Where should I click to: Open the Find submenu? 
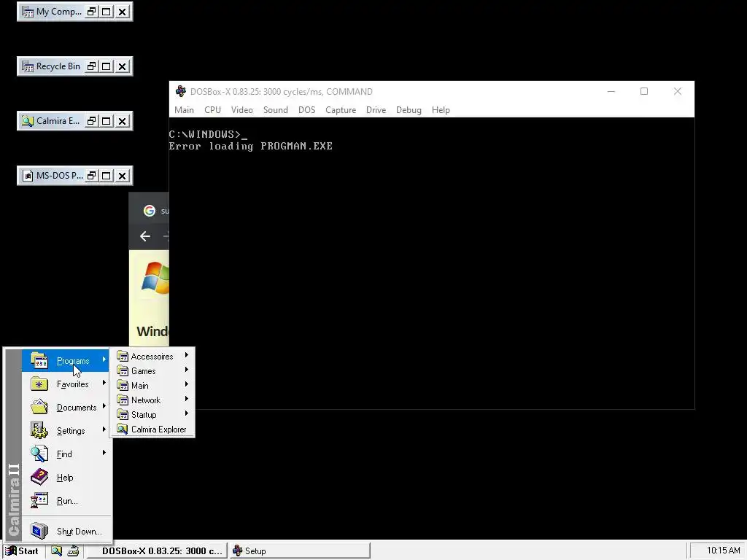pyautogui.click(x=66, y=454)
